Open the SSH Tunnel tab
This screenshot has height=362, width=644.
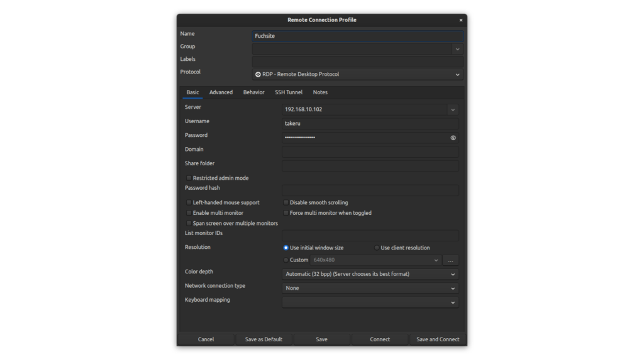pos(289,92)
